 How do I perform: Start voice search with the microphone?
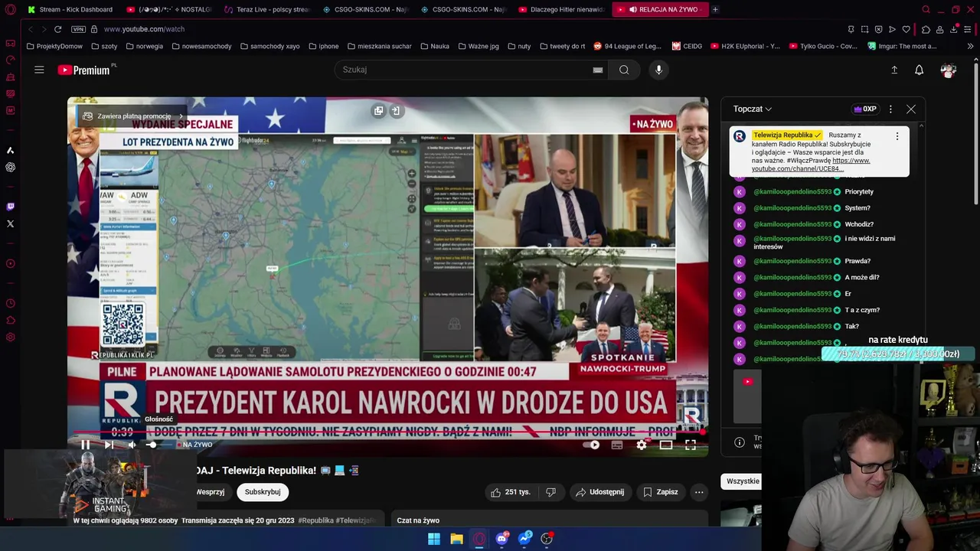point(658,70)
